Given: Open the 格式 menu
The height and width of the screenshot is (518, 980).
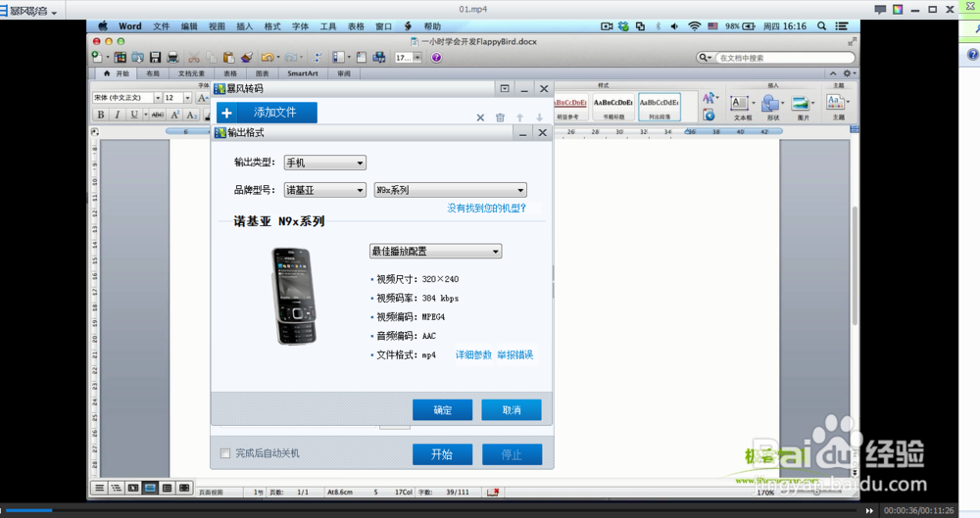Looking at the screenshot, I should click(272, 26).
